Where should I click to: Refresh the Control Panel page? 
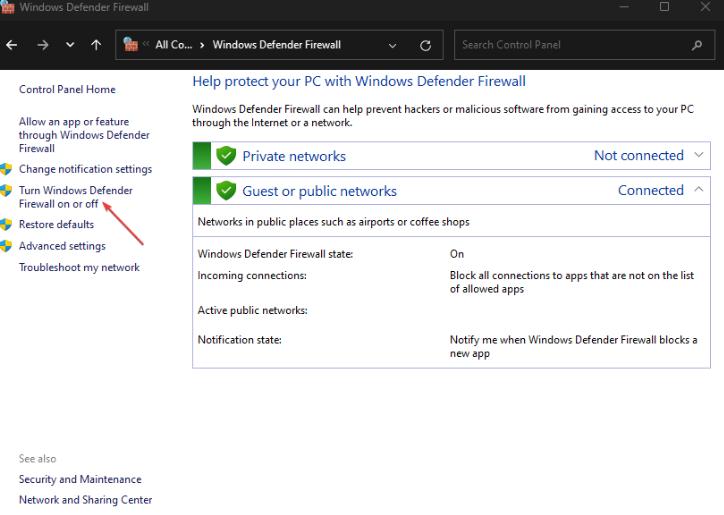pos(425,45)
